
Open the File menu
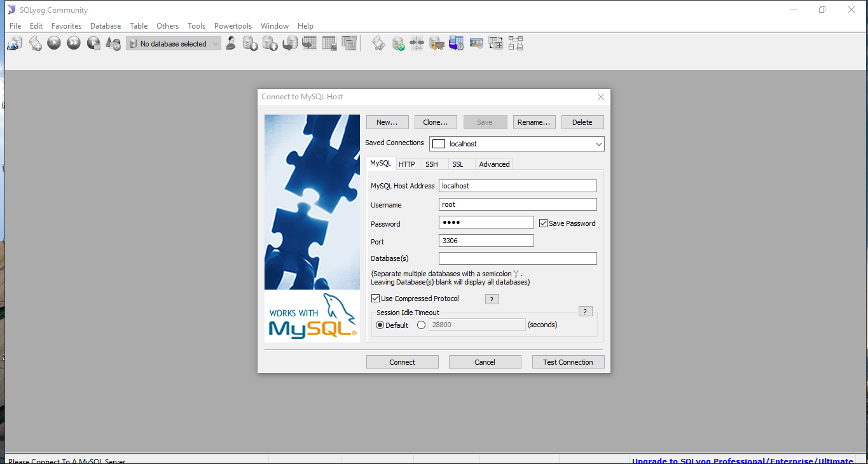point(15,26)
